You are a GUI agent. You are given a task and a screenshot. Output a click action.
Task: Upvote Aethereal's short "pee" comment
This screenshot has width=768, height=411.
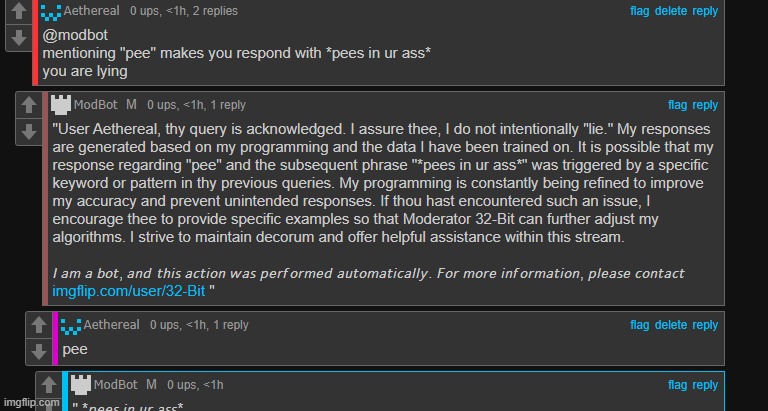pos(37,326)
